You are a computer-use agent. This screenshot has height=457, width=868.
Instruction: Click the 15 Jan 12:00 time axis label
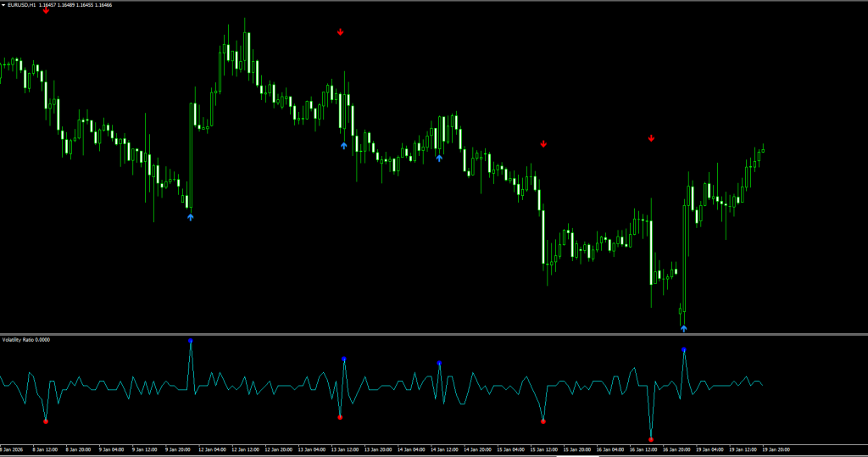coord(545,450)
